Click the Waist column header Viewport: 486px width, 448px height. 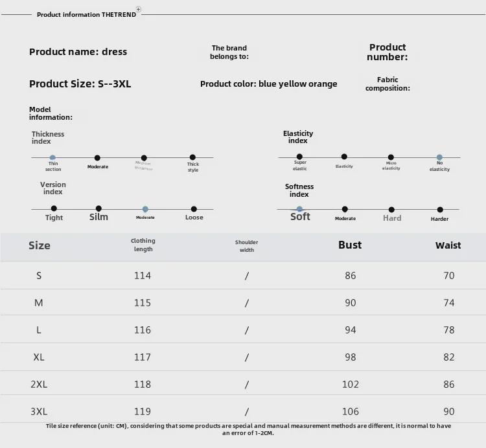pyautogui.click(x=448, y=245)
